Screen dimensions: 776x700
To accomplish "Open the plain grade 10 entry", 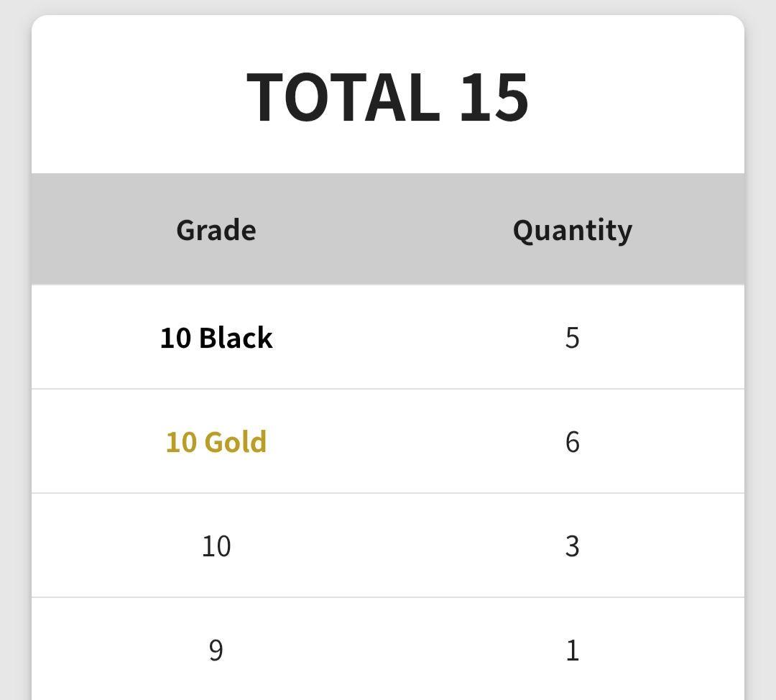I will [x=216, y=546].
